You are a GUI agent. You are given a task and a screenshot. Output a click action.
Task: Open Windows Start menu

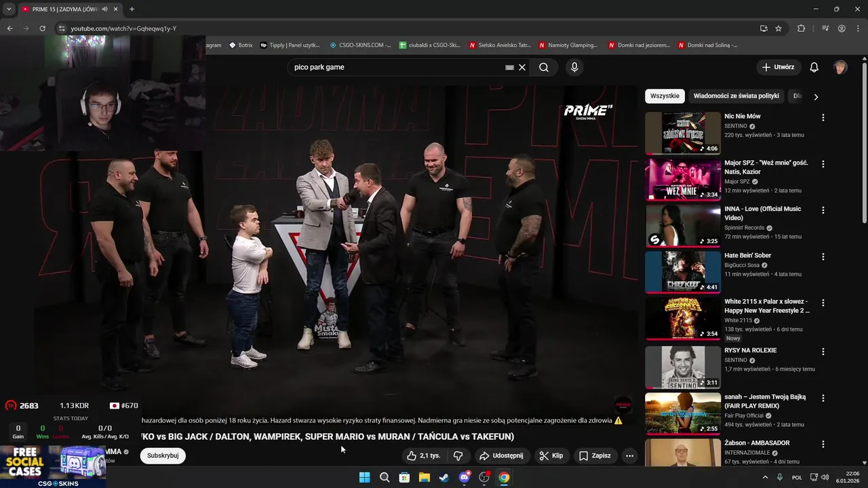(x=364, y=477)
